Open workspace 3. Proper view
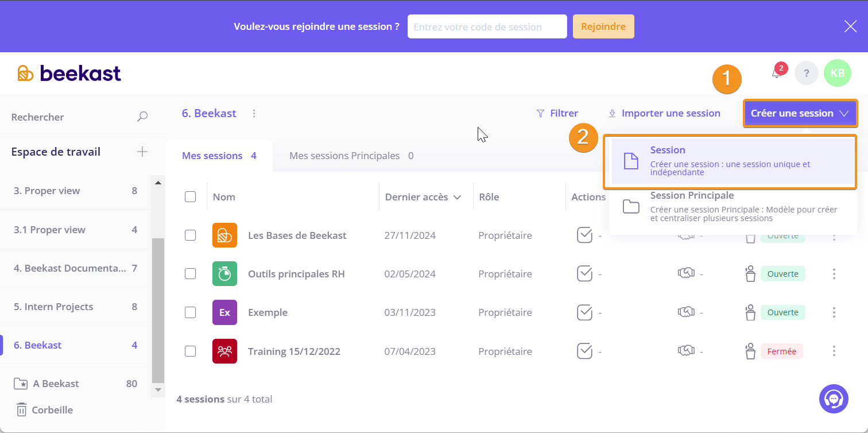Image resolution: width=868 pixels, height=433 pixels. [75, 191]
